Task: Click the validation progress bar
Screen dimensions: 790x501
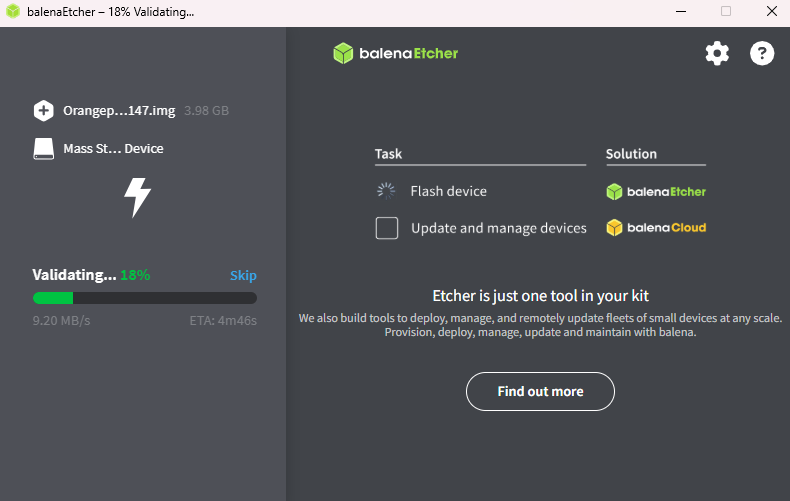Action: (144, 297)
